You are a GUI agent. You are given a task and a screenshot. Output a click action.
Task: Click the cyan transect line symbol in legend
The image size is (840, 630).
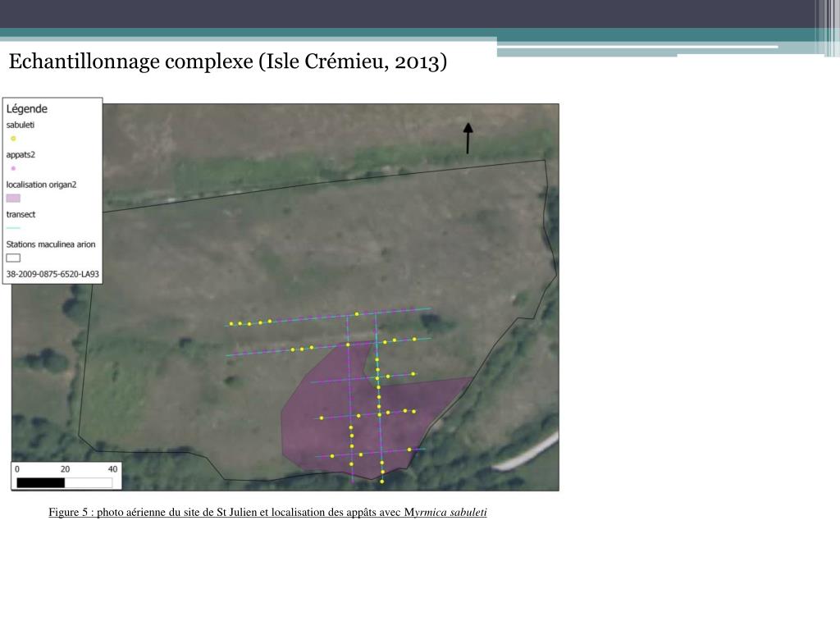(x=13, y=228)
